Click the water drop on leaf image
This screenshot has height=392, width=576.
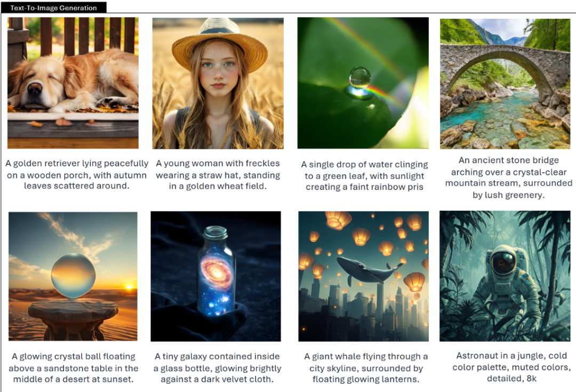click(x=363, y=83)
